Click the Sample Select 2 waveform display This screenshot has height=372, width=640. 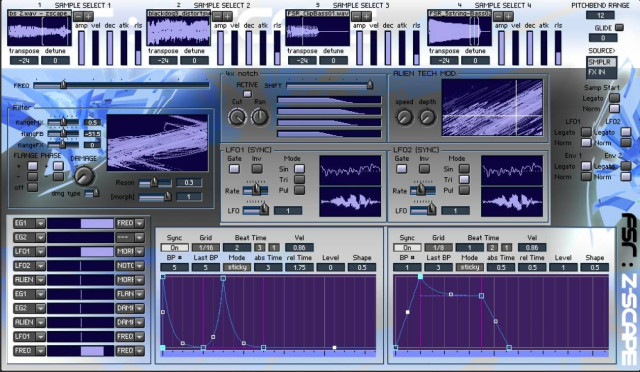(179, 31)
